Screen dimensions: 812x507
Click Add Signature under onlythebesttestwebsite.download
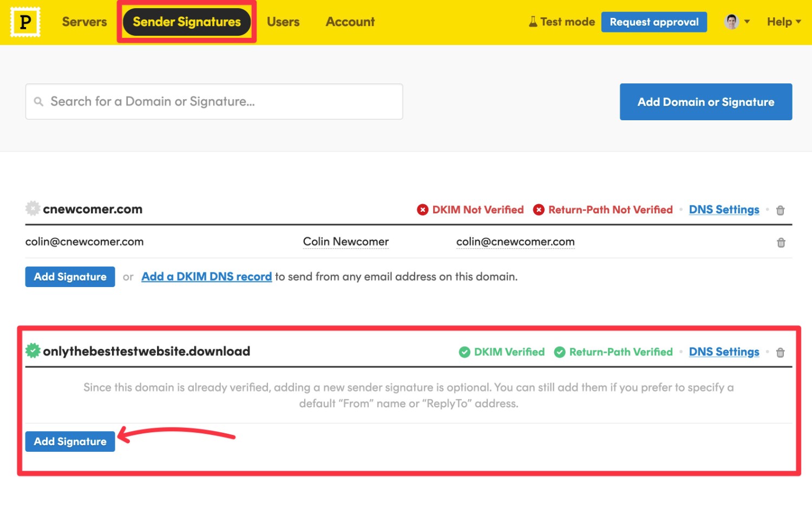[70, 441]
